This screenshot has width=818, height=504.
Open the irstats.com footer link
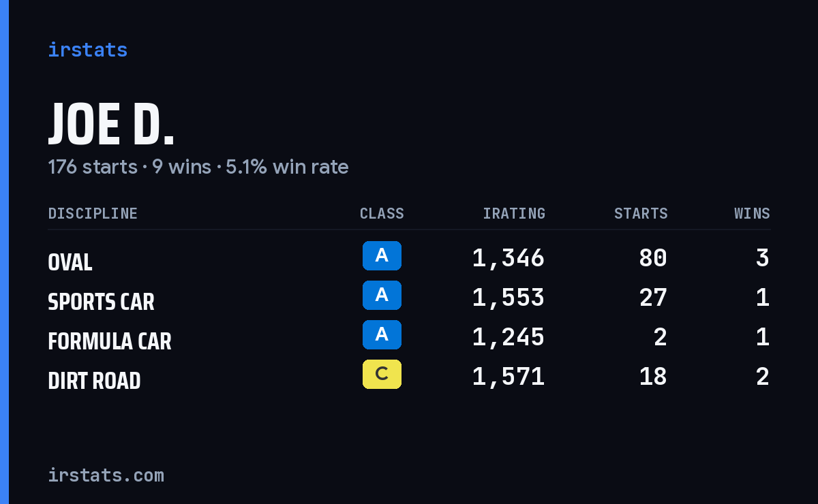[x=106, y=475]
